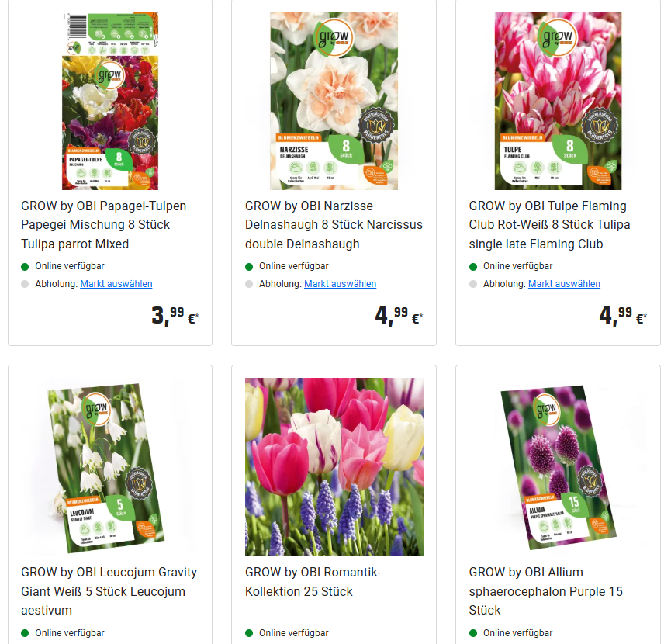The image size is (671, 644).
Task: Open GROW by OBI Romantik-Kollektion 25 Stück title
Action: [x=313, y=581]
